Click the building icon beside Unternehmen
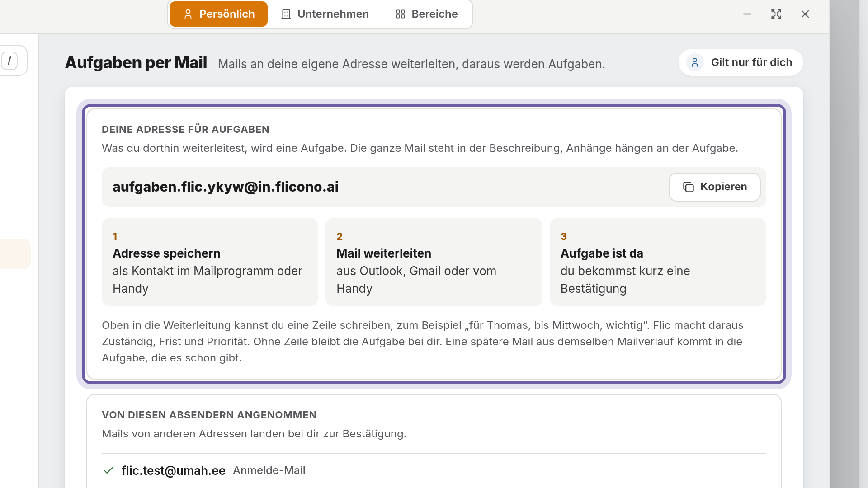This screenshot has height=488, width=868. click(286, 14)
